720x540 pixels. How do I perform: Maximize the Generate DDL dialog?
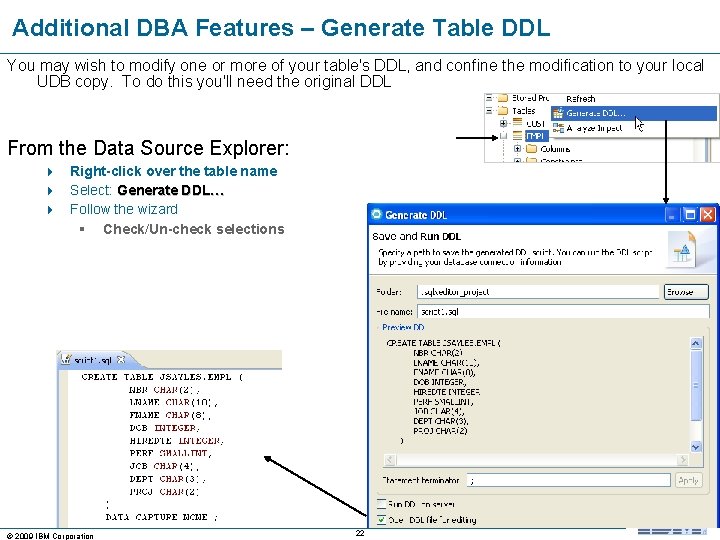point(690,215)
